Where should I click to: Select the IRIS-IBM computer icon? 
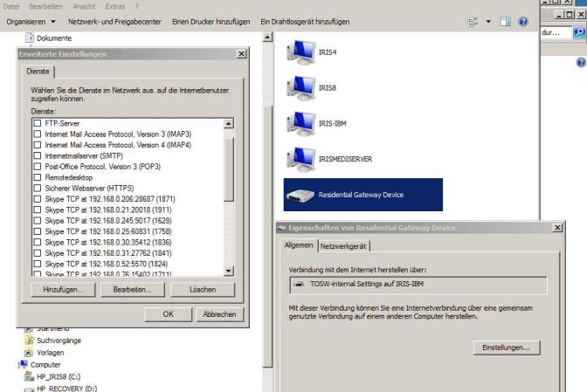(x=301, y=123)
